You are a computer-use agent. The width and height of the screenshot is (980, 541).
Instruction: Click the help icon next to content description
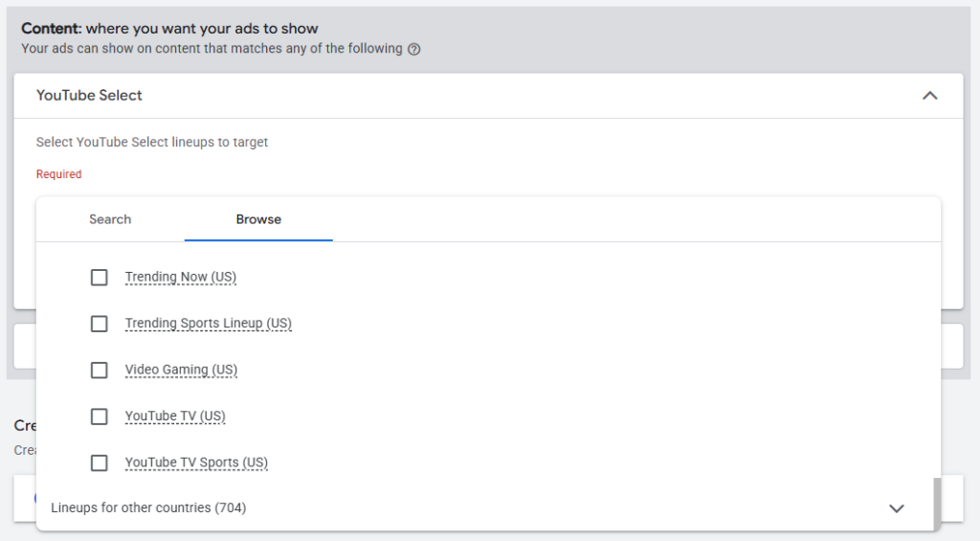click(x=413, y=50)
